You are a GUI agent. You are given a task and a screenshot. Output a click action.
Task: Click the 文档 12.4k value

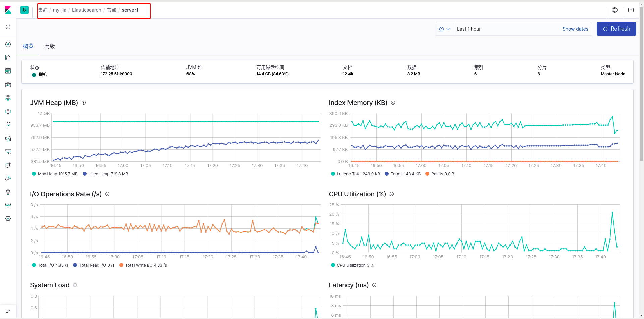(x=348, y=74)
